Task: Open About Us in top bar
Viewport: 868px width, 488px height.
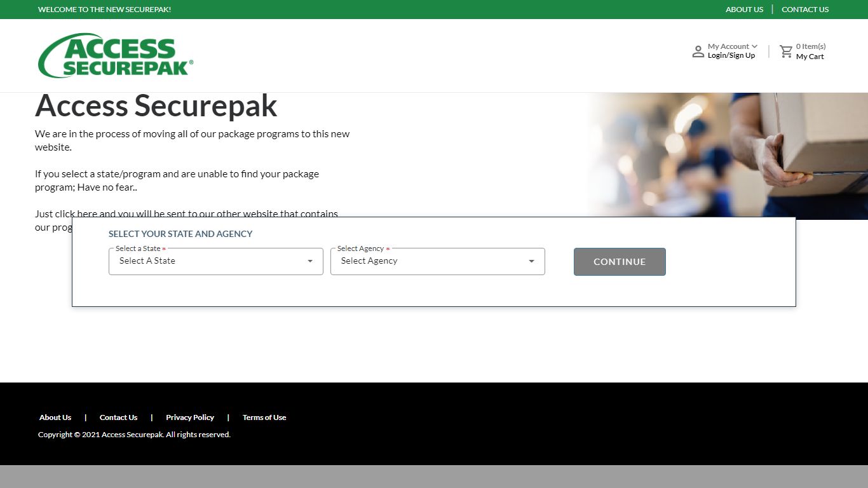Action: [x=744, y=10]
